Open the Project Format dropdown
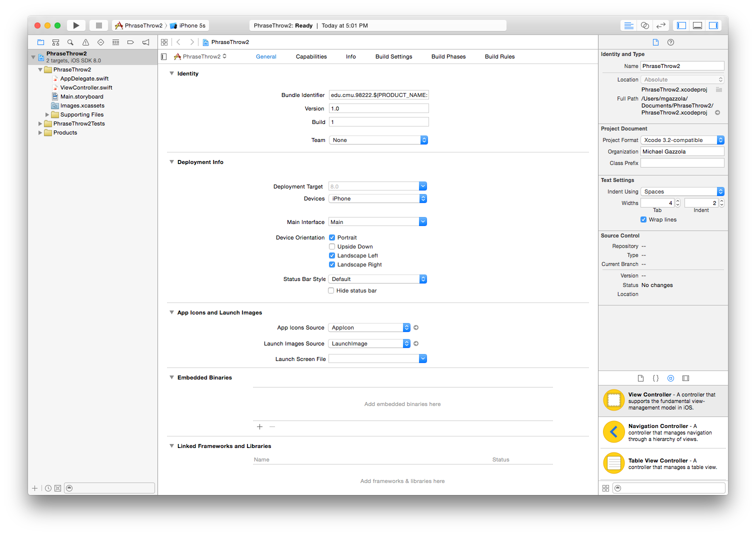This screenshot has width=756, height=535. point(682,140)
